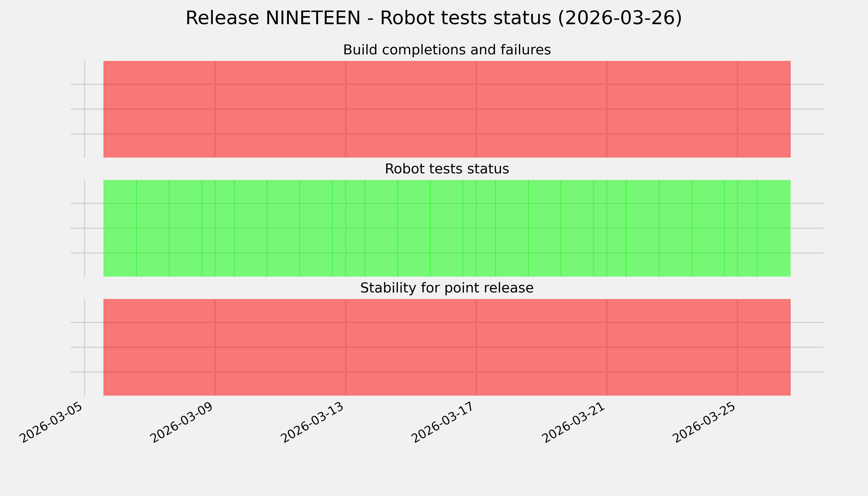
Task: Select the Build completions and failures subplot title
Action: (x=447, y=50)
